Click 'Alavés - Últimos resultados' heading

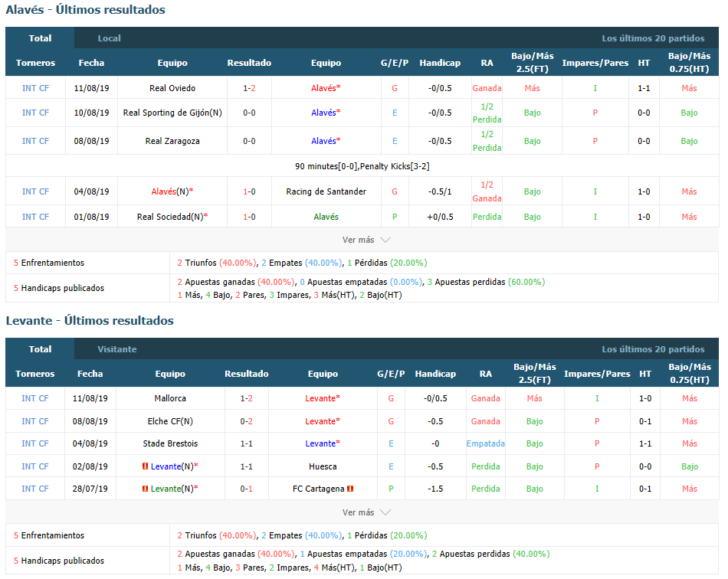point(85,10)
